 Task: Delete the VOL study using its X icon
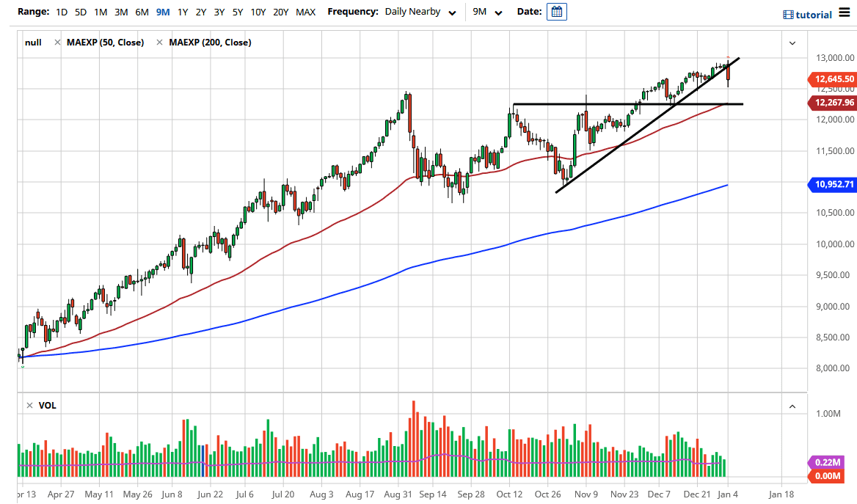29,404
